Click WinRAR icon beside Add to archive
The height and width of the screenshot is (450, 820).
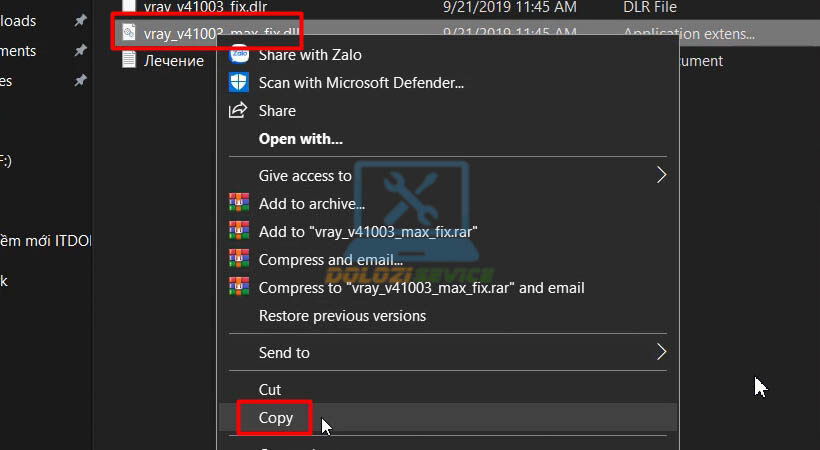pyautogui.click(x=239, y=203)
